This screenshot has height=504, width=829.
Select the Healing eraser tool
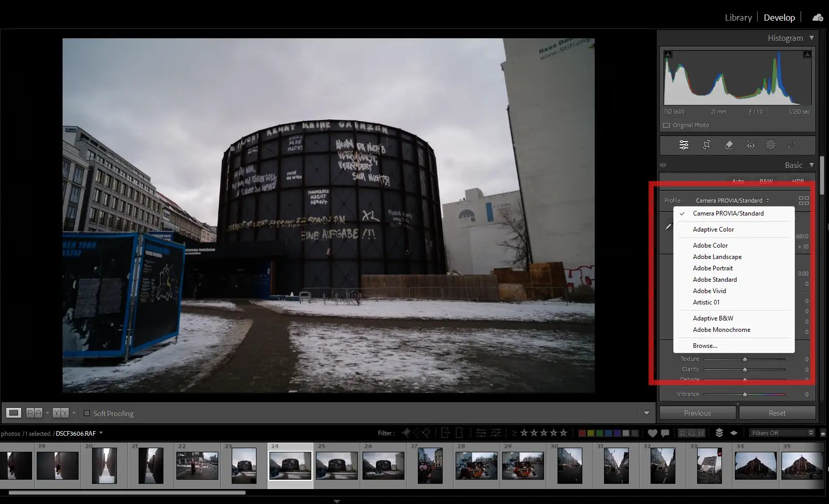coord(729,145)
